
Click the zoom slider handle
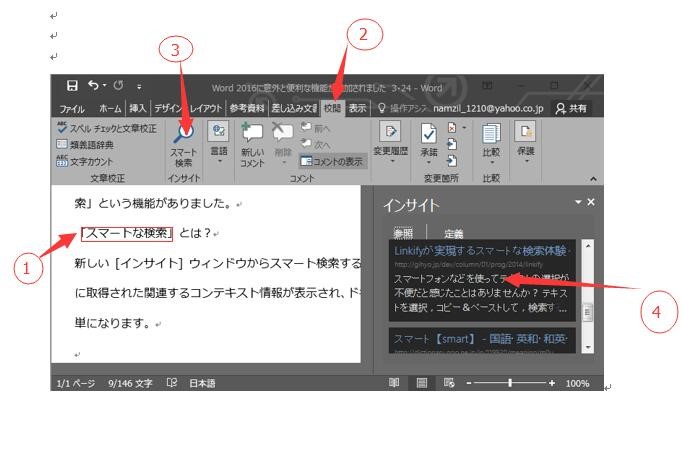click(510, 383)
